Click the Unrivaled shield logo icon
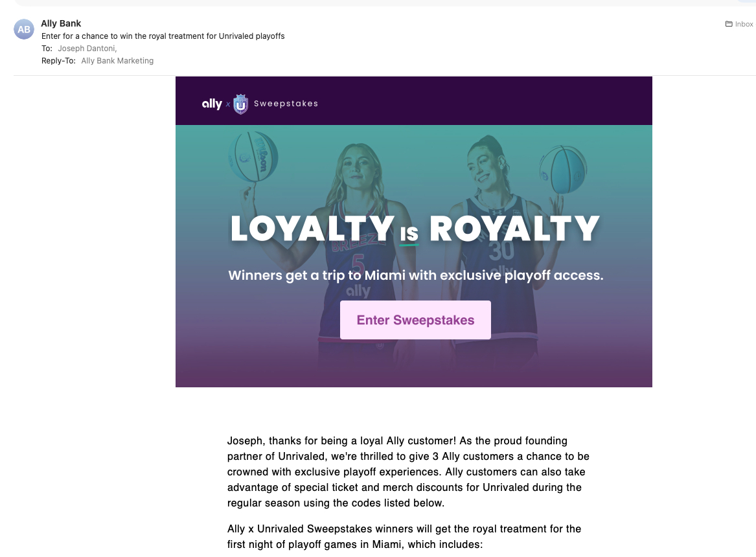This screenshot has height=557, width=756. [241, 104]
